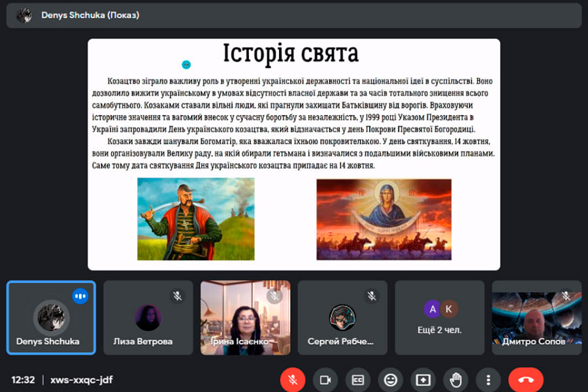Click the avatar K in the Ещё 2 чел. tile
This screenshot has width=588, height=392.
tap(449, 309)
